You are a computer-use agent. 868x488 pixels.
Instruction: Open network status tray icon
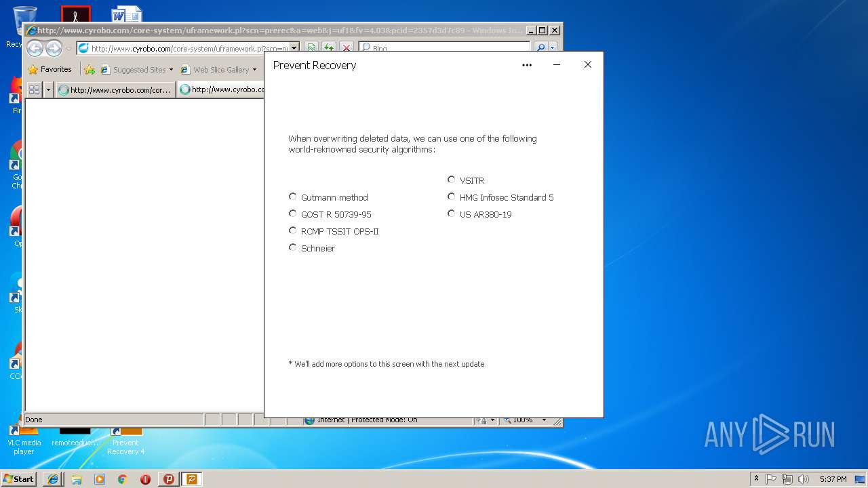click(x=787, y=479)
